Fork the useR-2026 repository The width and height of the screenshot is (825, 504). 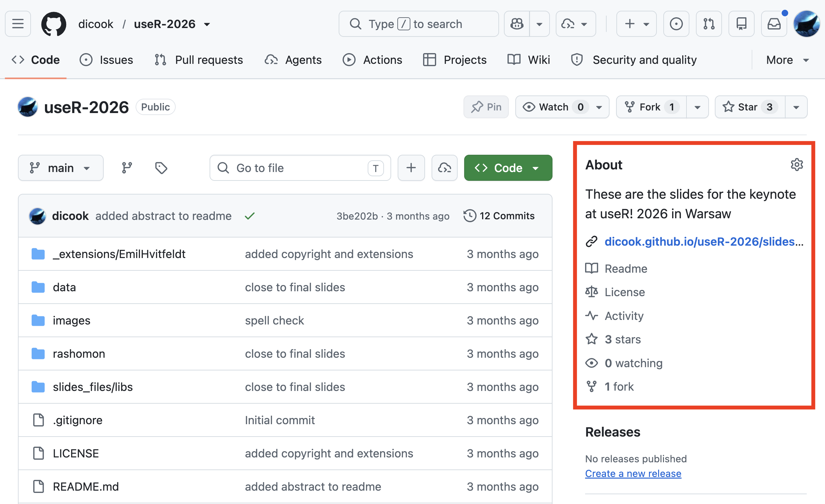pyautogui.click(x=651, y=107)
